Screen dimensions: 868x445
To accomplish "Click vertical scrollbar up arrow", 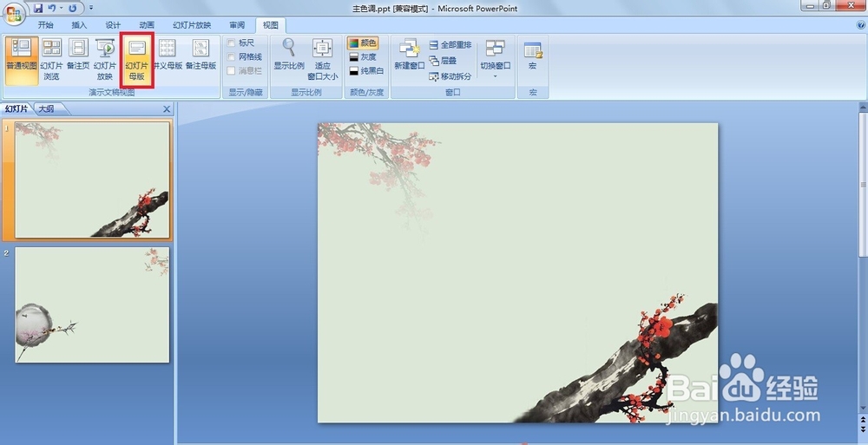I will pyautogui.click(x=863, y=107).
